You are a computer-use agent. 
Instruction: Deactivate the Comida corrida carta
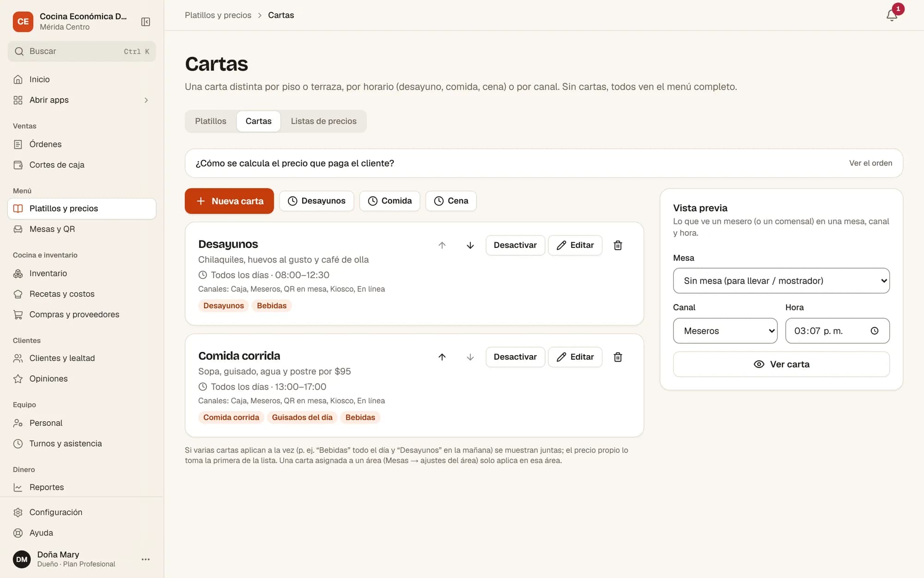click(x=515, y=357)
